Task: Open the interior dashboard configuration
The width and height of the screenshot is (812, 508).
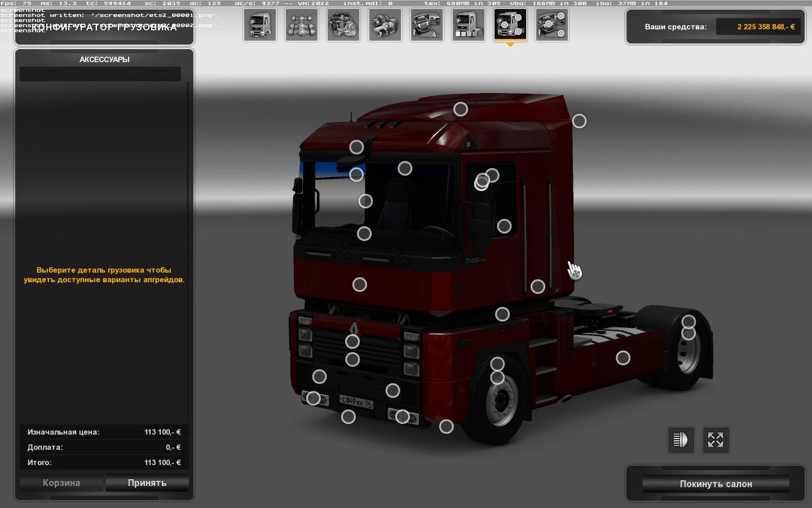Action: 427,25
